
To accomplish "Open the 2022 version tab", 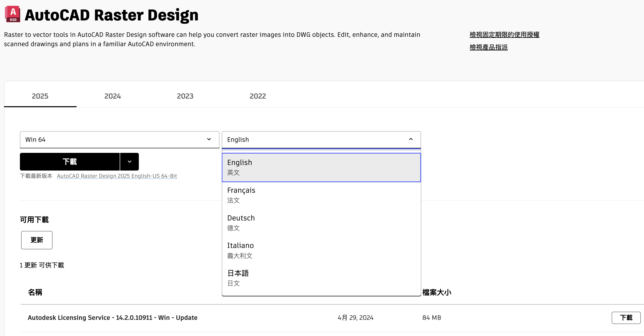I will click(257, 96).
